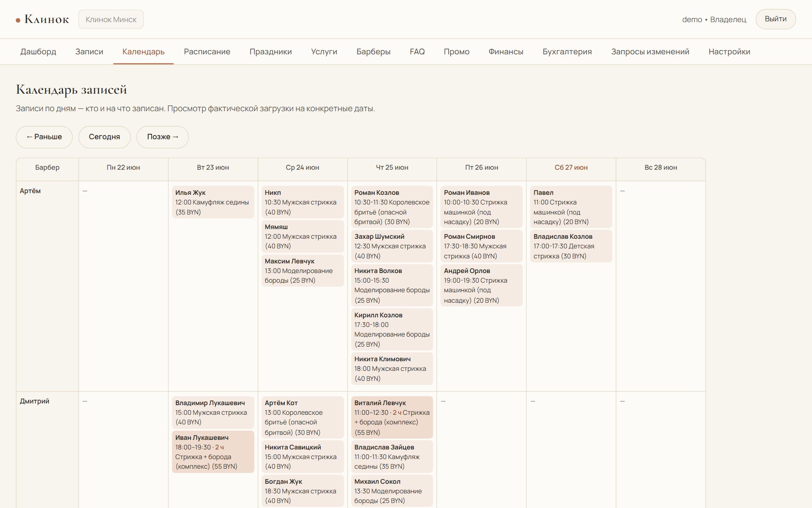Go to the Дашборд tab

(38, 52)
